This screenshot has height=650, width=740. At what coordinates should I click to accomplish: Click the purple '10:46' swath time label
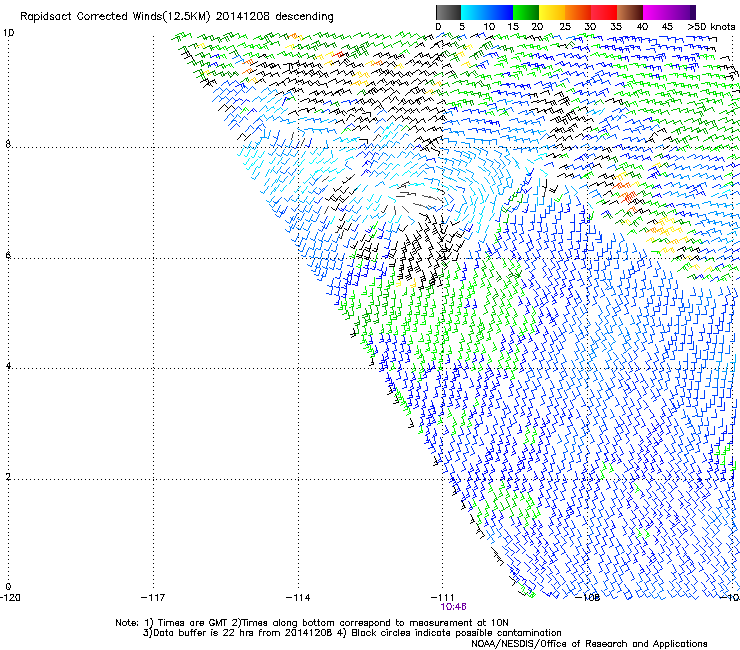pos(453,607)
